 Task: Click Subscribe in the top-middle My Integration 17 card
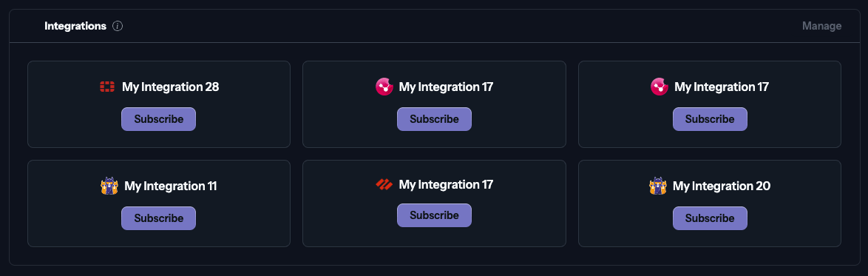[x=435, y=119]
